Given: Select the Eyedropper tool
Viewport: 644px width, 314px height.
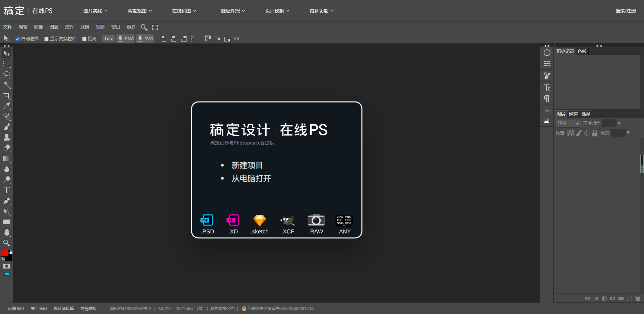Looking at the screenshot, I should (7, 106).
